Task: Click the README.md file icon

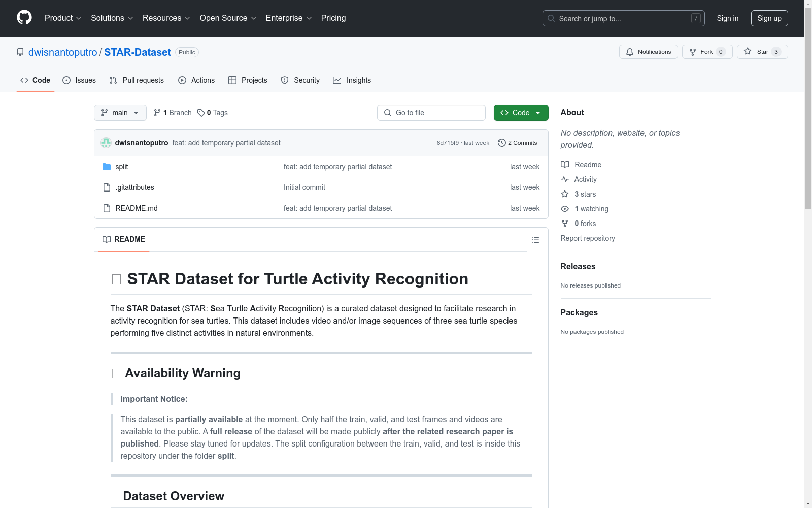Action: [107, 208]
